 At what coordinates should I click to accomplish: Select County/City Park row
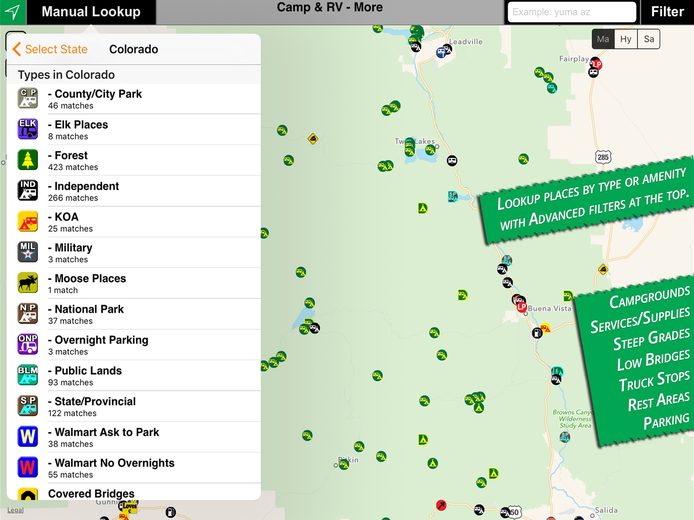(x=134, y=99)
